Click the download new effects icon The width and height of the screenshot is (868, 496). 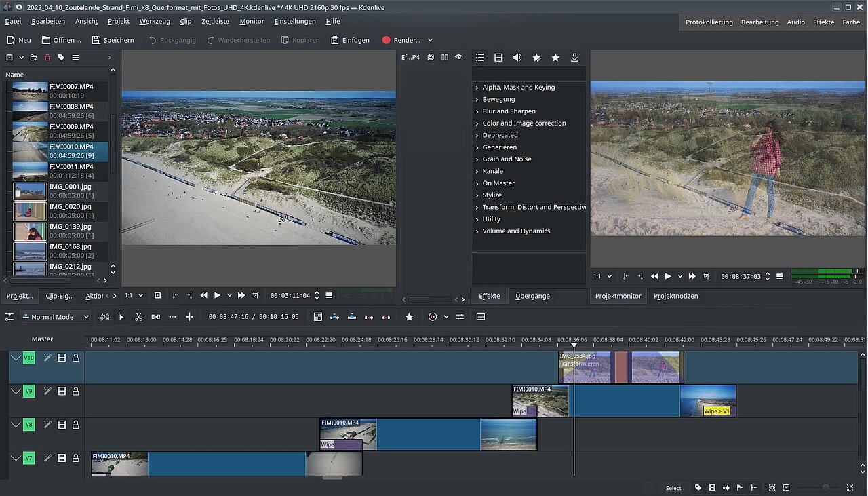pos(574,58)
